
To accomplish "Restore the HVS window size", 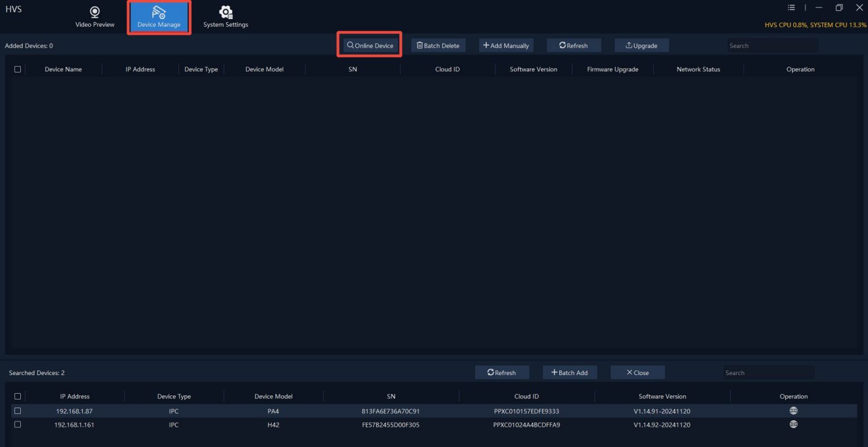I will 839,8.
